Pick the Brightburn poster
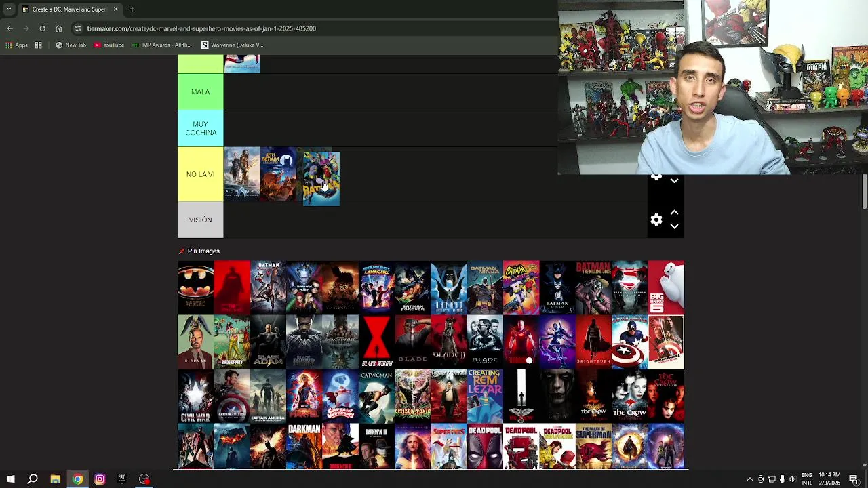 pyautogui.click(x=593, y=342)
